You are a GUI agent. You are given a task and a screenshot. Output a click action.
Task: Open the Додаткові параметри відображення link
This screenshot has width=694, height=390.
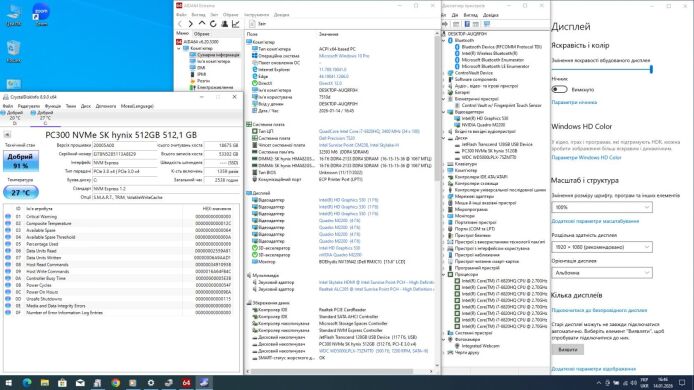[594, 368]
